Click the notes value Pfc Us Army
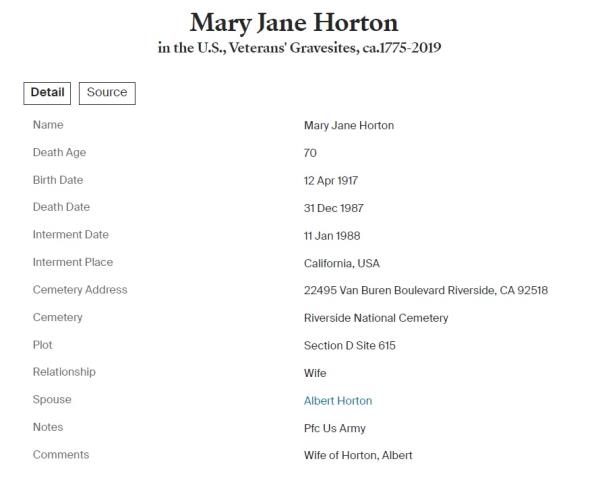600x480 pixels. [335, 428]
